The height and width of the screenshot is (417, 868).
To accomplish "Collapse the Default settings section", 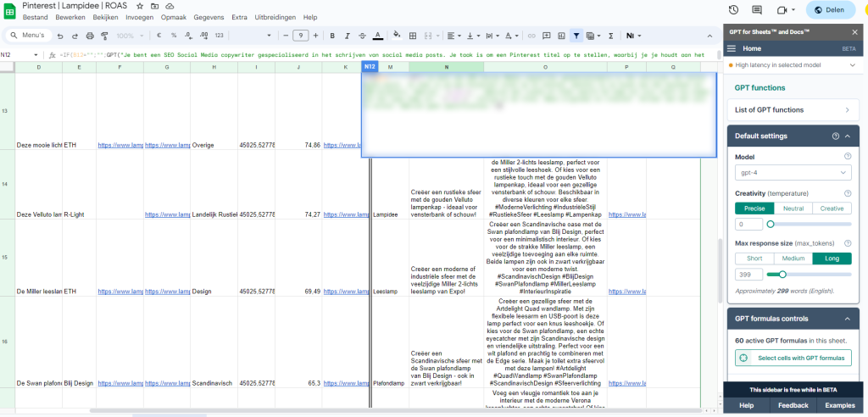I will coord(848,136).
